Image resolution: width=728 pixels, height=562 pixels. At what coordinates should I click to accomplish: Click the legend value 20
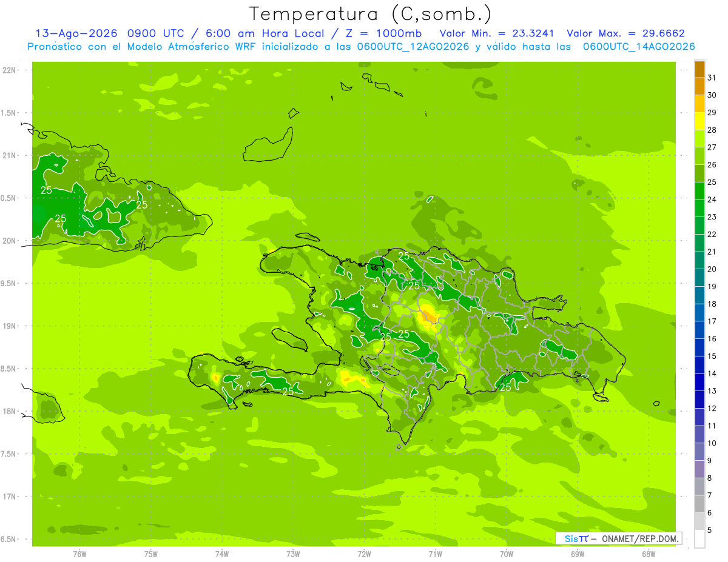point(712,269)
